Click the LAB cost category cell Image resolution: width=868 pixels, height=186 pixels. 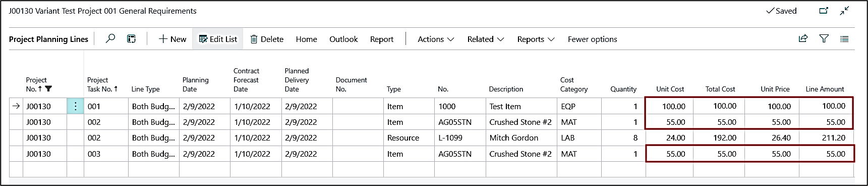coord(579,137)
